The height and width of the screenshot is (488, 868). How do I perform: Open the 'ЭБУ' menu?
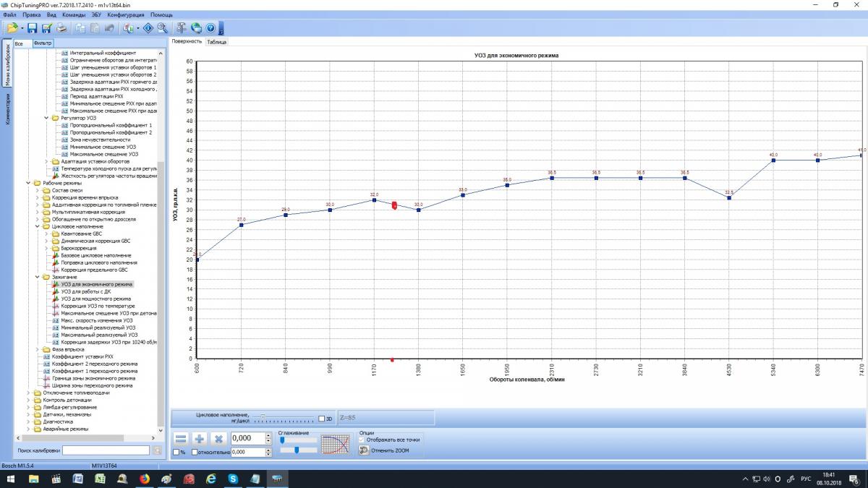[96, 14]
